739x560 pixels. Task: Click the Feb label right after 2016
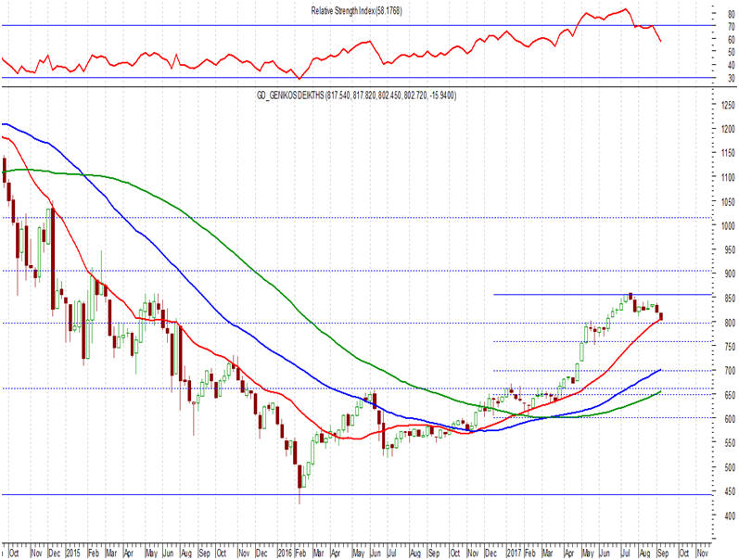tap(300, 553)
